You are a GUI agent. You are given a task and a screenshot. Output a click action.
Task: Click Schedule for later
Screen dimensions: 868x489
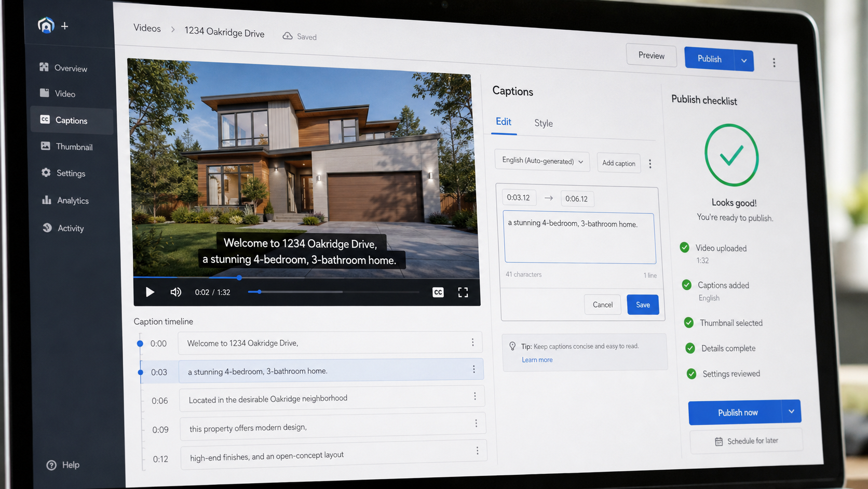click(746, 441)
